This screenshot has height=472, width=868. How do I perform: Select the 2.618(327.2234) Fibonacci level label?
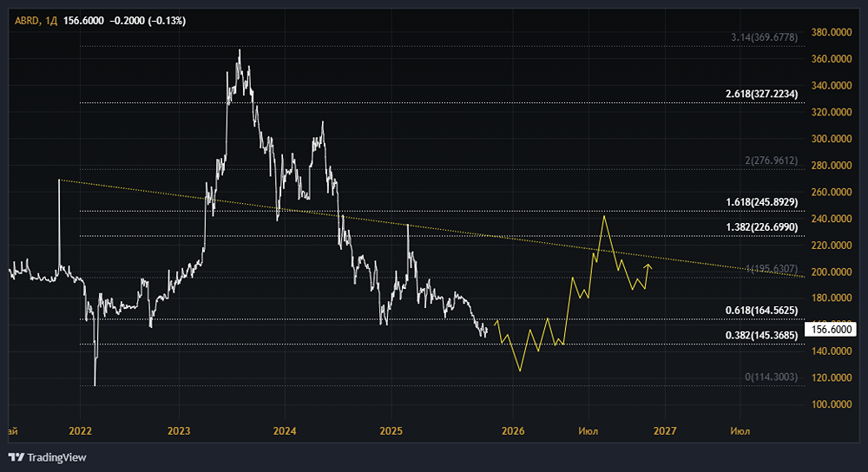[762, 94]
